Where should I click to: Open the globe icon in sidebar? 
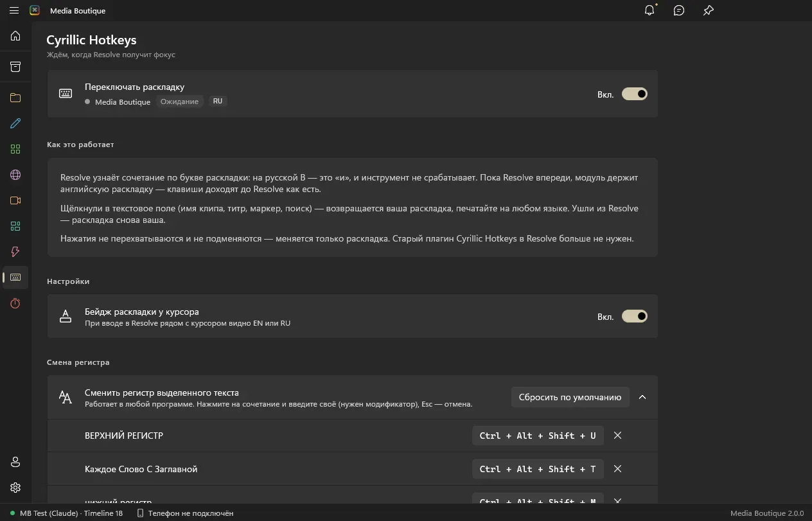pos(15,175)
